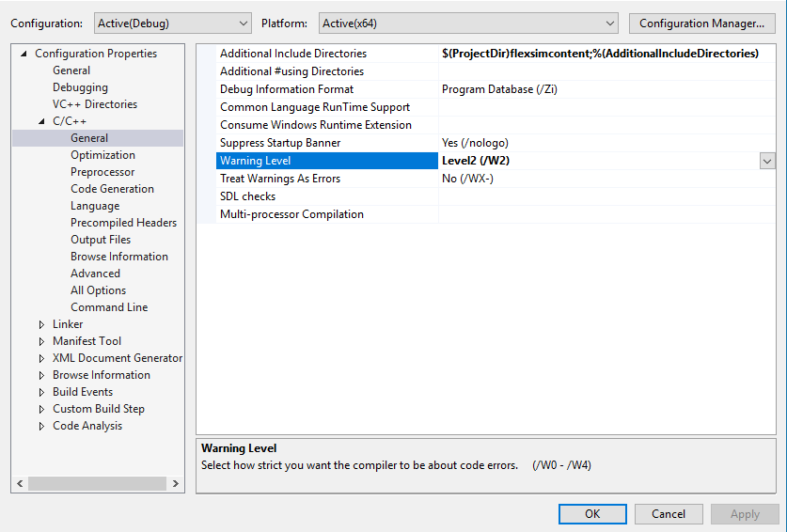
Task: Edit the Additional Include Directories value
Action: coord(600,54)
